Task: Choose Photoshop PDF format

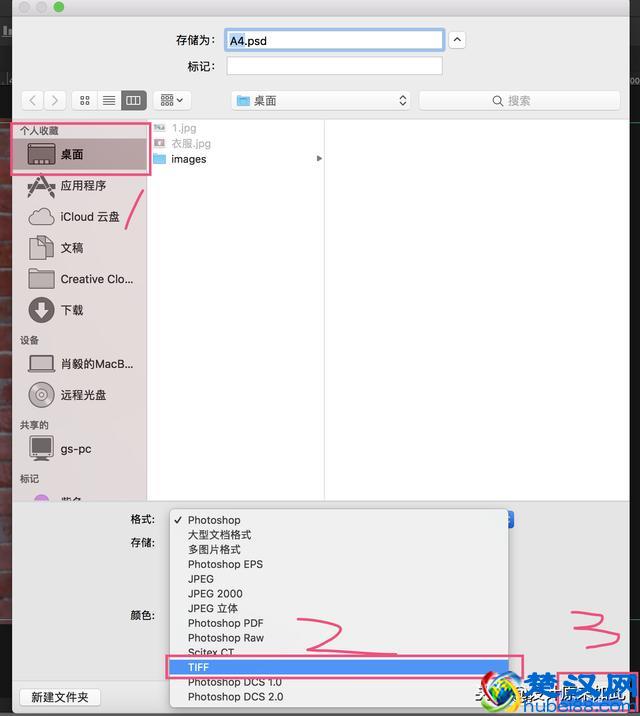Action: click(x=339, y=623)
